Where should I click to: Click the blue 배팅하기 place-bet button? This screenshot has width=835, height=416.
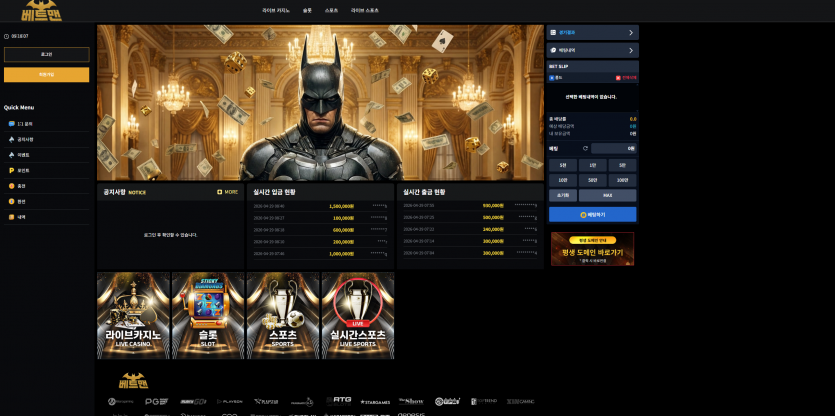pos(593,215)
